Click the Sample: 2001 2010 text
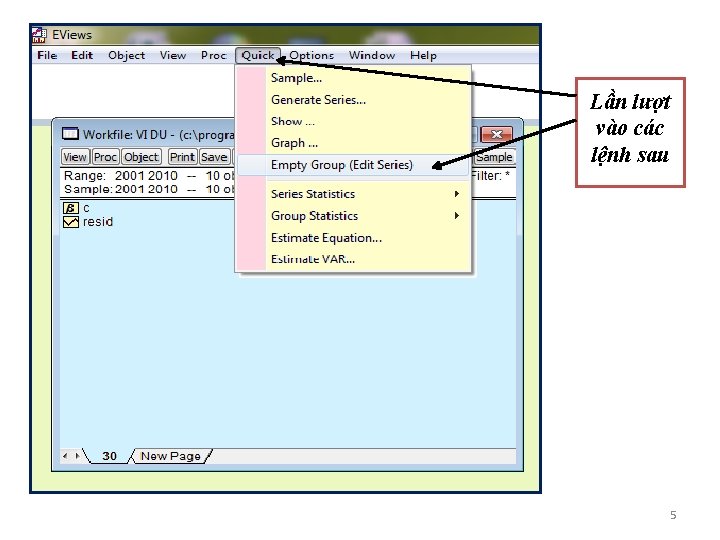This screenshot has height=540, width=720. (x=121, y=189)
